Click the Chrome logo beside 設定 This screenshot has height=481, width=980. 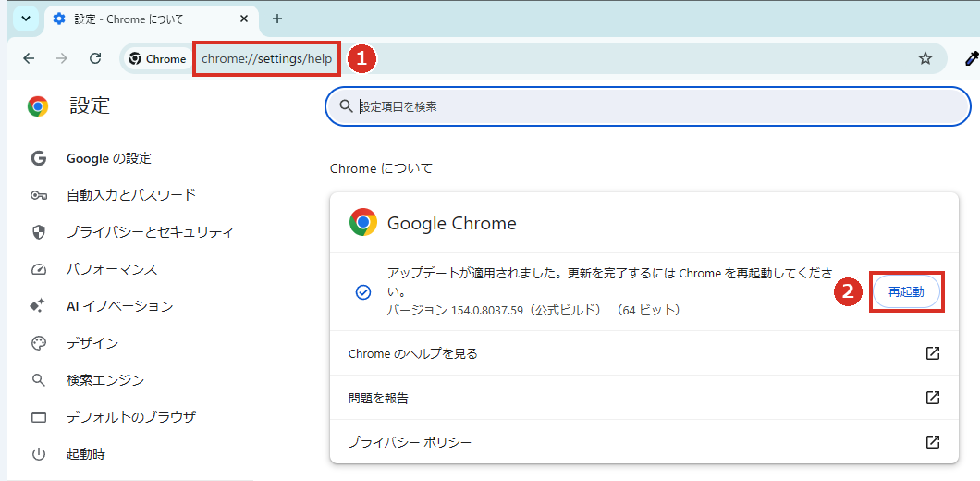click(38, 106)
